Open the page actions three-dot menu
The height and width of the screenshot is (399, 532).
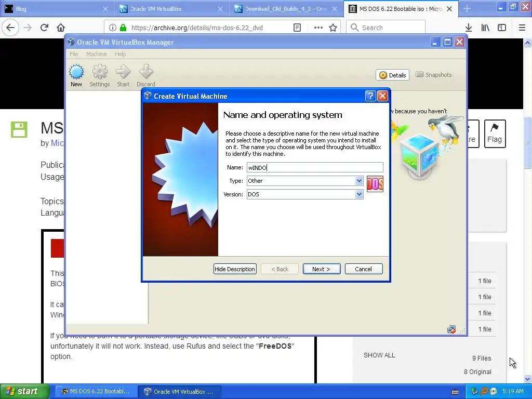[x=318, y=28]
